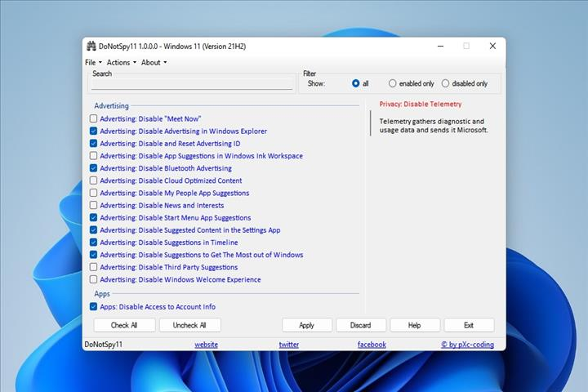Check Disable "Meet Now" checkbox
The height and width of the screenshot is (392, 588).
93,118
